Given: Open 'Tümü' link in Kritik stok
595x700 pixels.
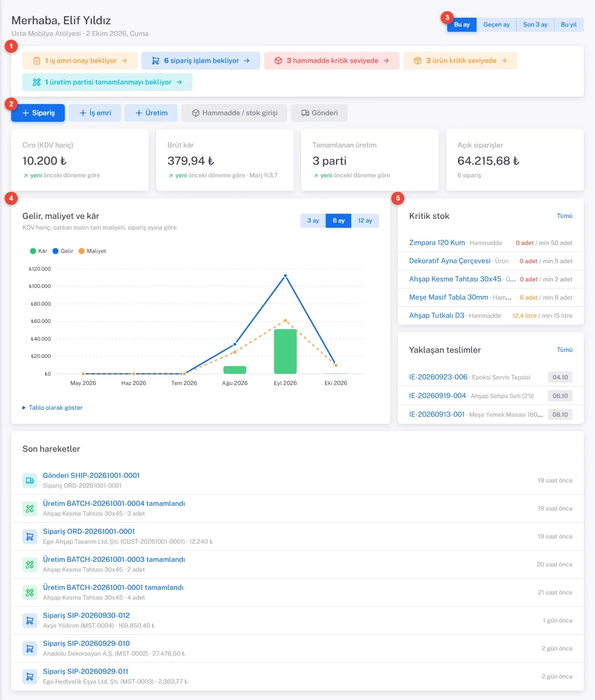Looking at the screenshot, I should [565, 216].
